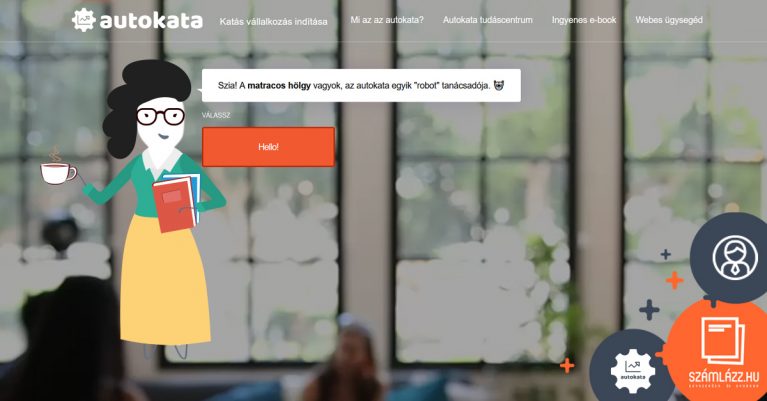Go to Autokata tudáscentrum
Screen dimensions: 767x401
point(488,20)
